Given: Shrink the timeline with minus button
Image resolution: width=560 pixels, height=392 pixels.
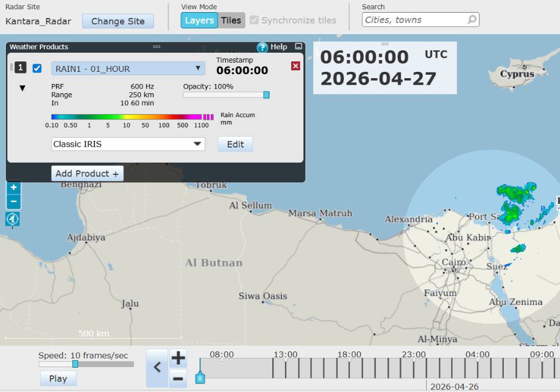Looking at the screenshot, I should pos(178,379).
